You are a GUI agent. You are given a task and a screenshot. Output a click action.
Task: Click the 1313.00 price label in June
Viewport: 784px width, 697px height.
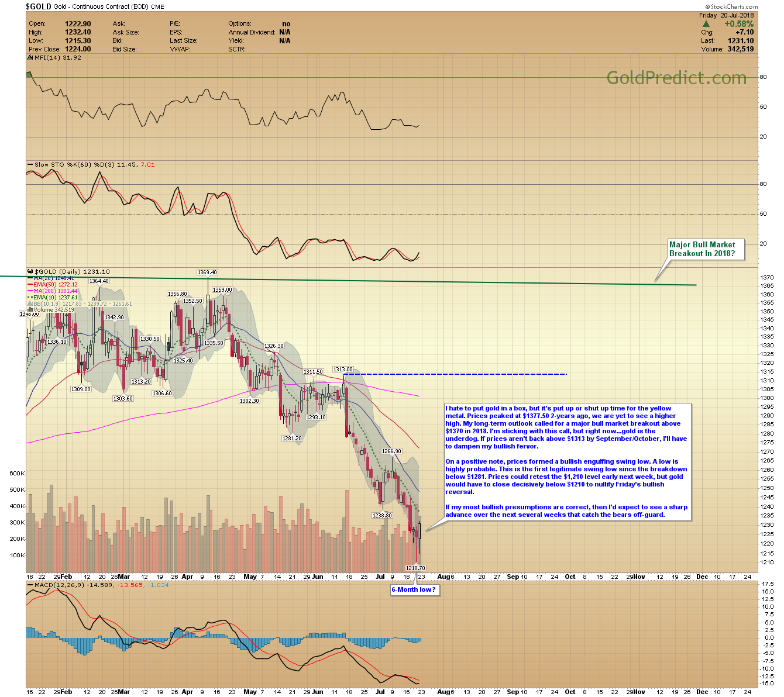(343, 370)
